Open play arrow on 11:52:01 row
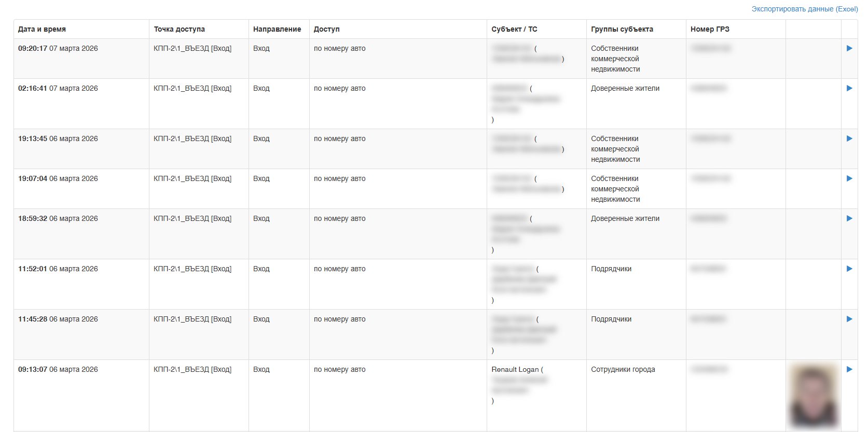 849,269
